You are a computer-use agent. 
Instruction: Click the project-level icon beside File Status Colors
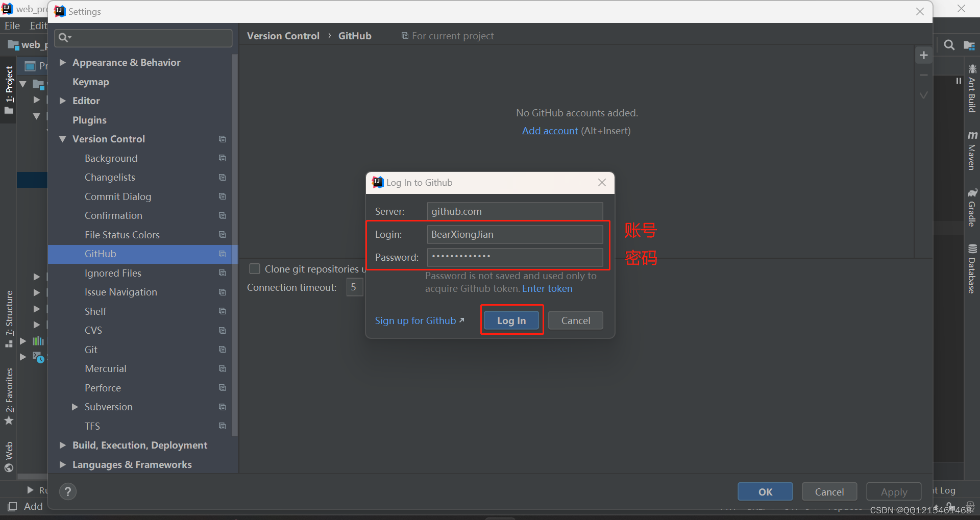(x=223, y=235)
